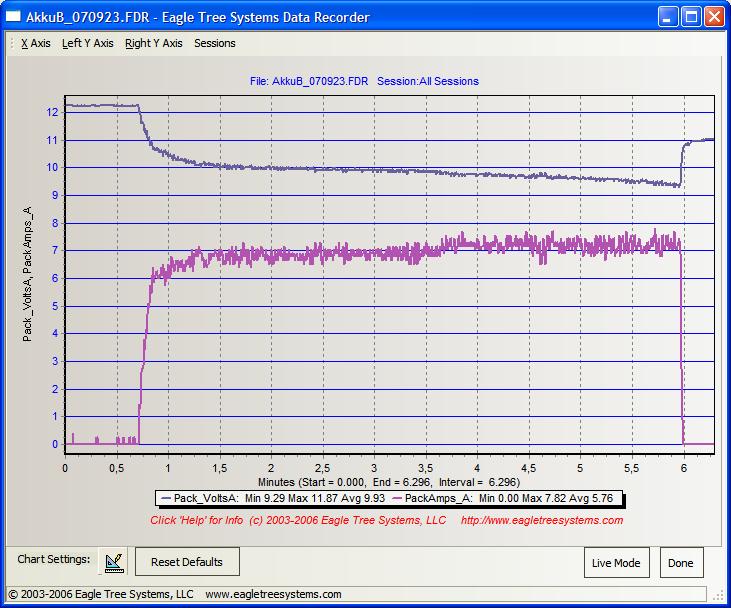Click x-axis tick value 6
Screen dimensions: 731x608
[683, 468]
